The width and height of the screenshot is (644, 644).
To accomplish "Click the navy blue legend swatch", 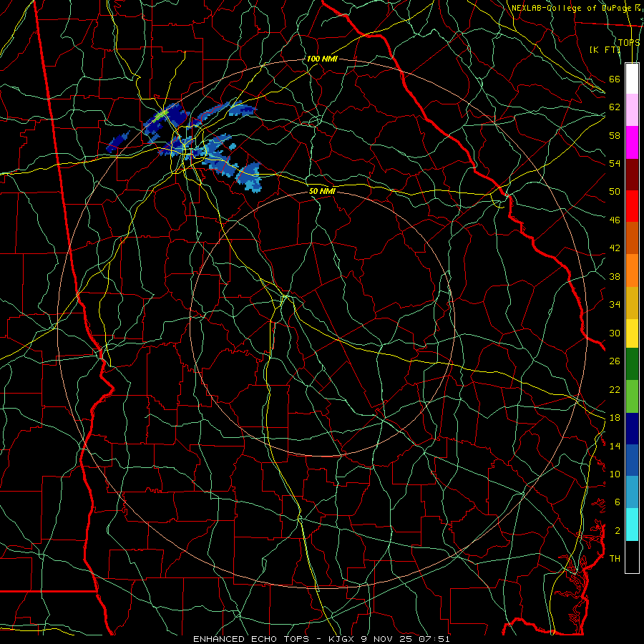I will coord(632,429).
